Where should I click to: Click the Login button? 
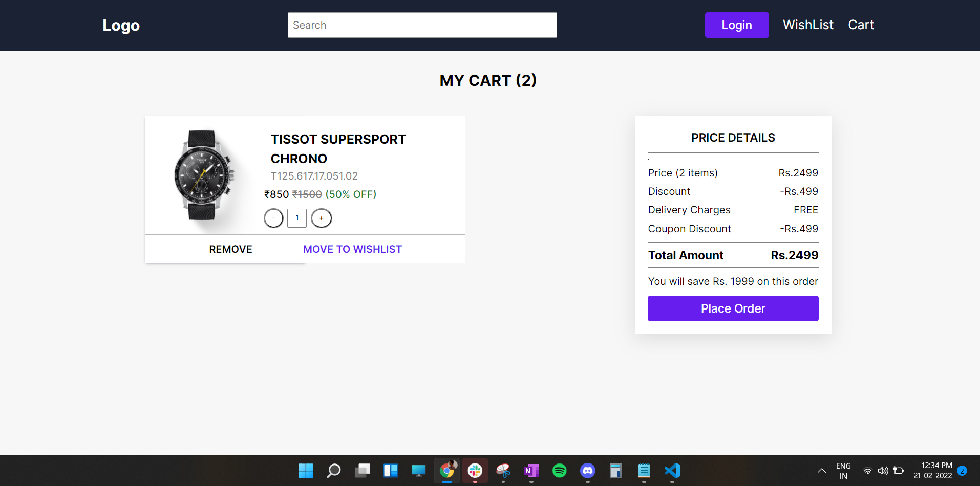736,25
